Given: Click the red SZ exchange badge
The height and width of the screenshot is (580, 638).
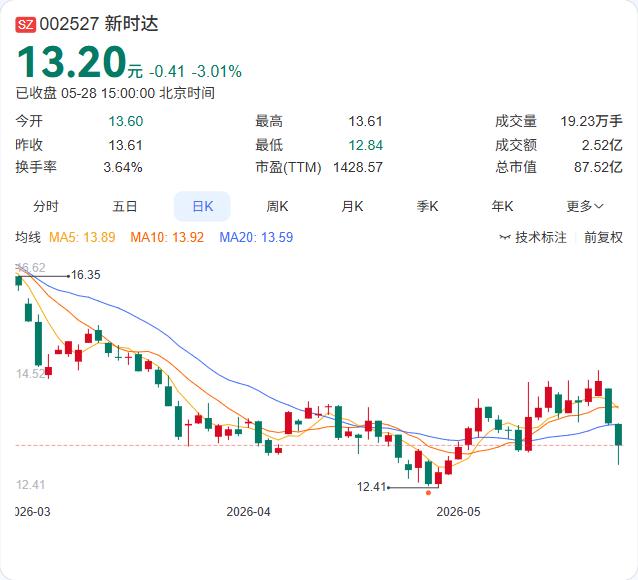Looking at the screenshot, I should [26, 24].
